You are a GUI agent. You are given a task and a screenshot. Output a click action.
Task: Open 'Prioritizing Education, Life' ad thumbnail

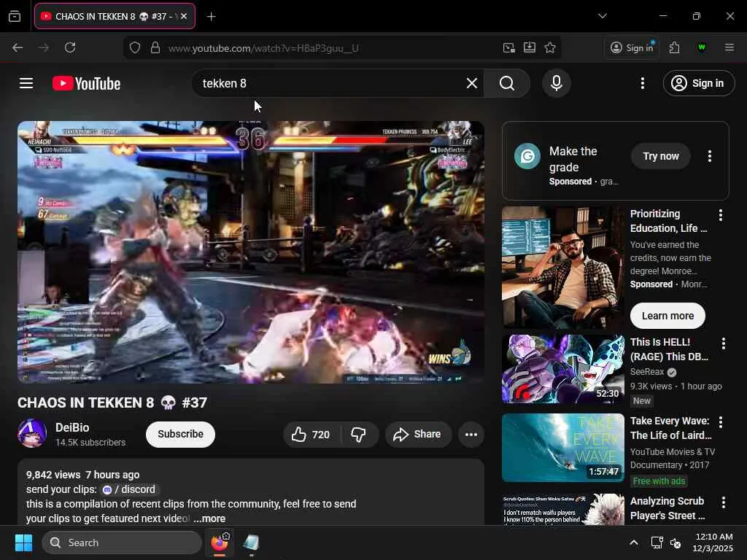click(x=562, y=268)
